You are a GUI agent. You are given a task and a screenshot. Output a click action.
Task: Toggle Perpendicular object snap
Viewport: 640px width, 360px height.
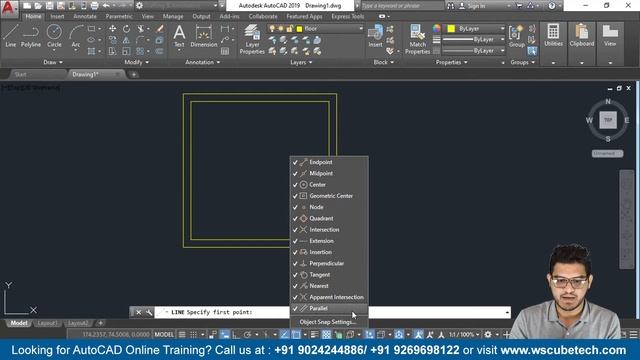point(329,264)
